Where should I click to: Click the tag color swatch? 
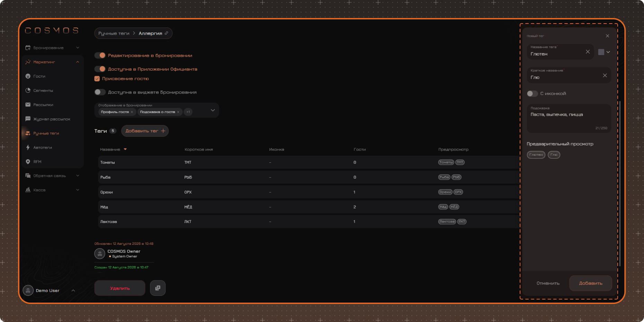[601, 52]
